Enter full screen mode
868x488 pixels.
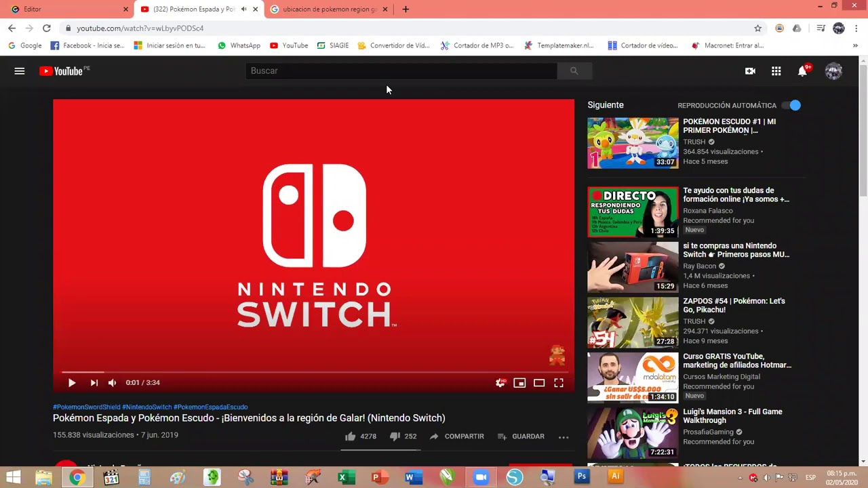559,383
